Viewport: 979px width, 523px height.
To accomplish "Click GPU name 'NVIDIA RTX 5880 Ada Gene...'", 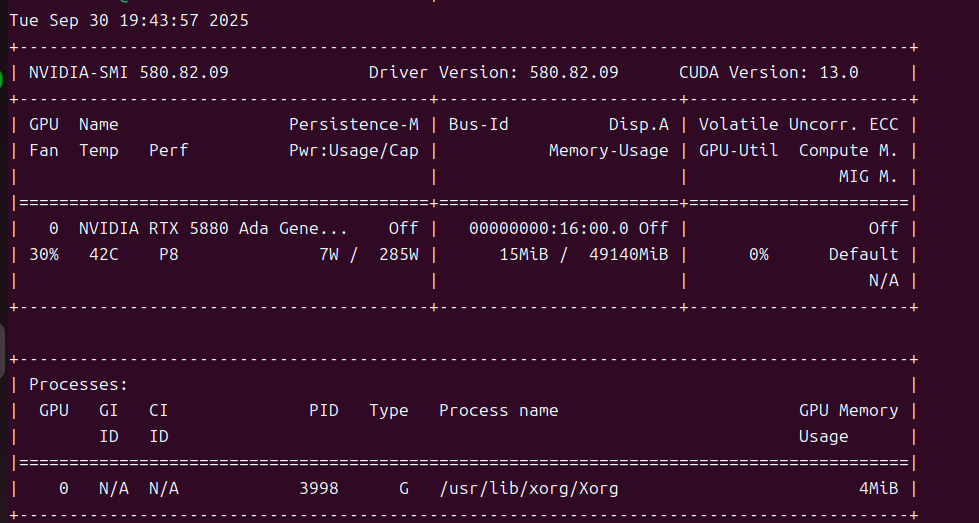I will [214, 228].
